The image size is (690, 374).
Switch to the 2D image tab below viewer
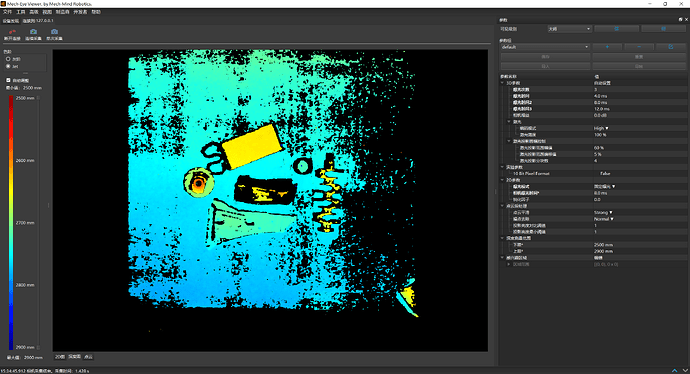pyautogui.click(x=60, y=357)
